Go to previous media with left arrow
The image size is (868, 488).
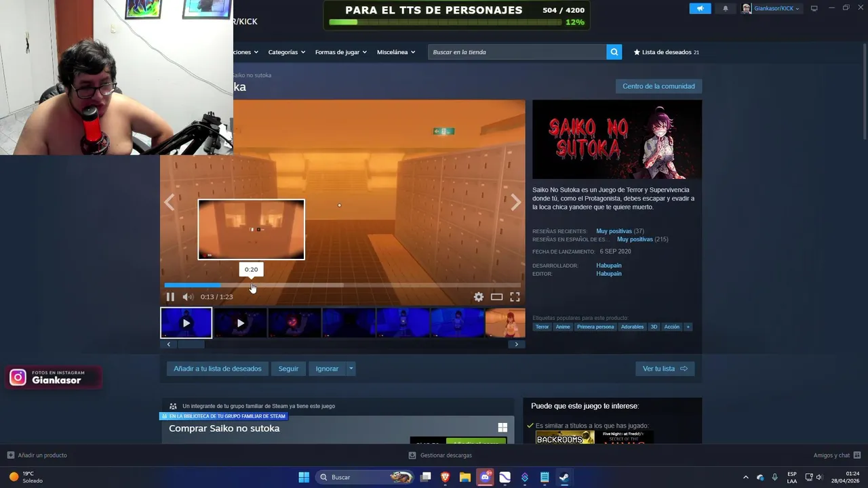click(170, 202)
